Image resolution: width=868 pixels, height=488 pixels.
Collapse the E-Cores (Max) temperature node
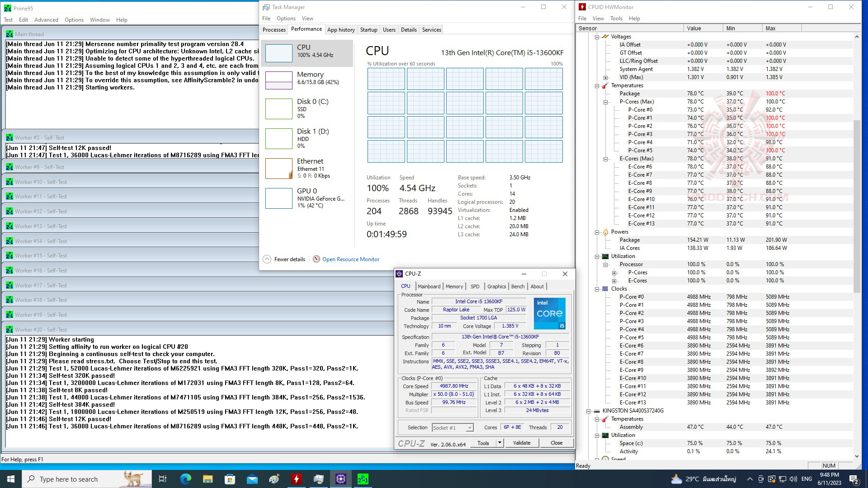point(605,159)
